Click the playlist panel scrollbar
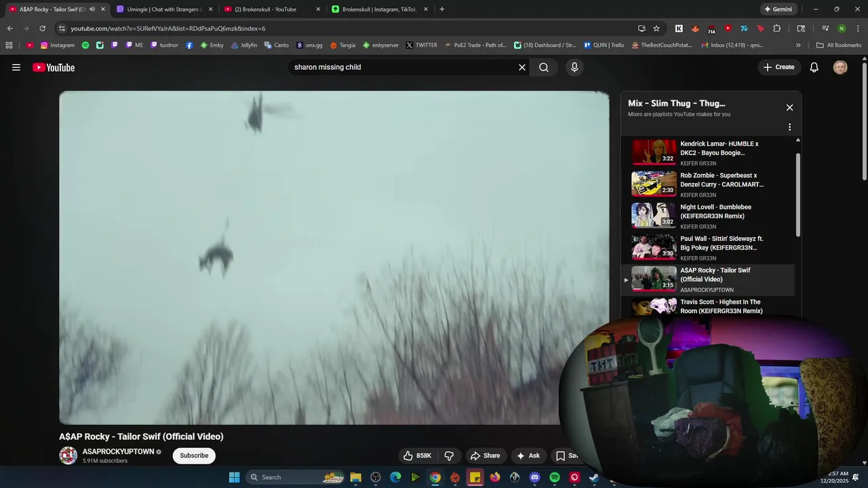Viewport: 868px width, 488px height. pos(798,195)
